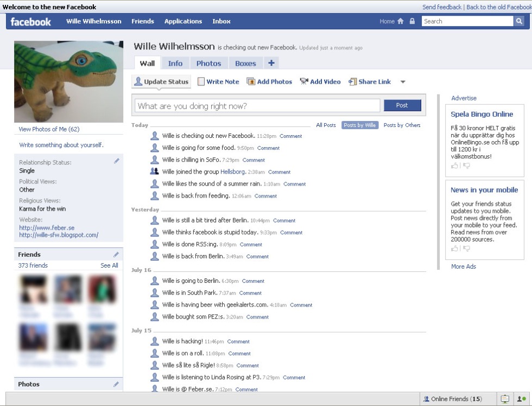Click See All friends link
The width and height of the screenshot is (532, 406).
point(109,265)
